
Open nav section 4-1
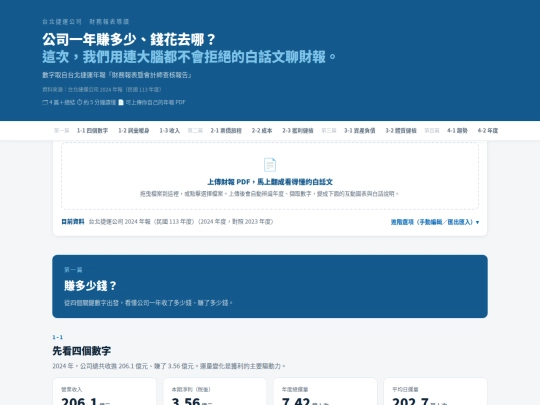(457, 131)
